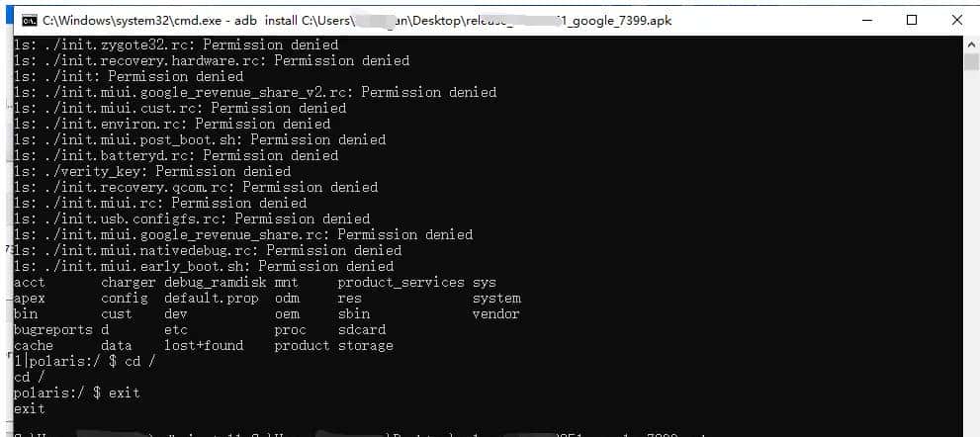Maximize the command prompt window
Viewport: 980px width, 437px height.
click(911, 20)
